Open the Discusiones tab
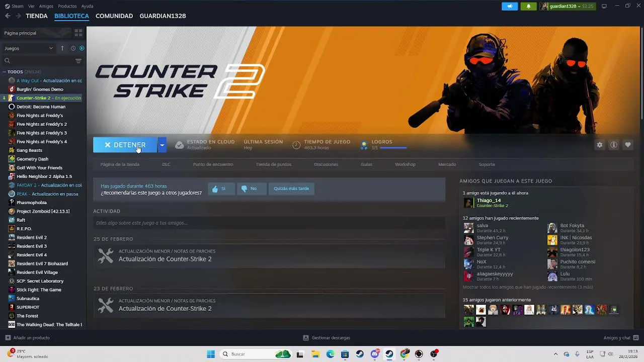This screenshot has height=362, width=644. pyautogui.click(x=326, y=164)
